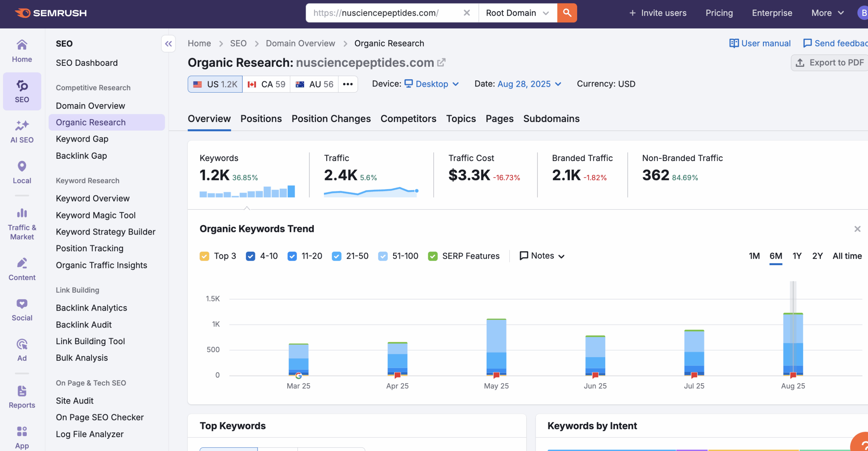
Task: Click the May 25 keywords bar
Action: pos(496,347)
